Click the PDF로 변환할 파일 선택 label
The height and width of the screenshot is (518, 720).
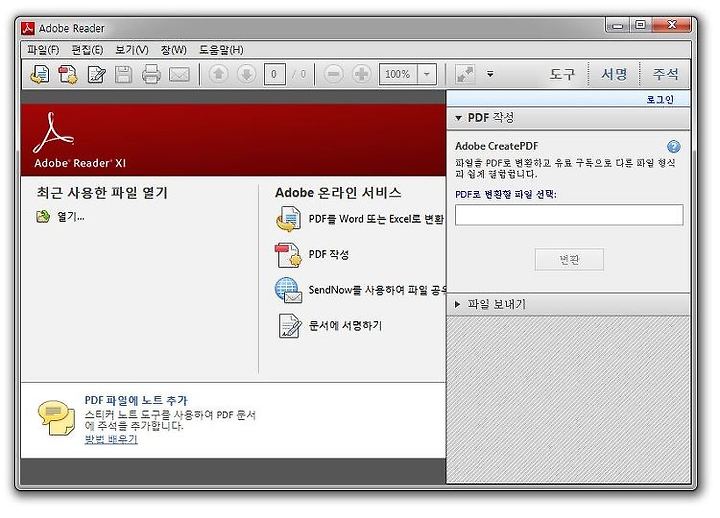click(x=506, y=194)
